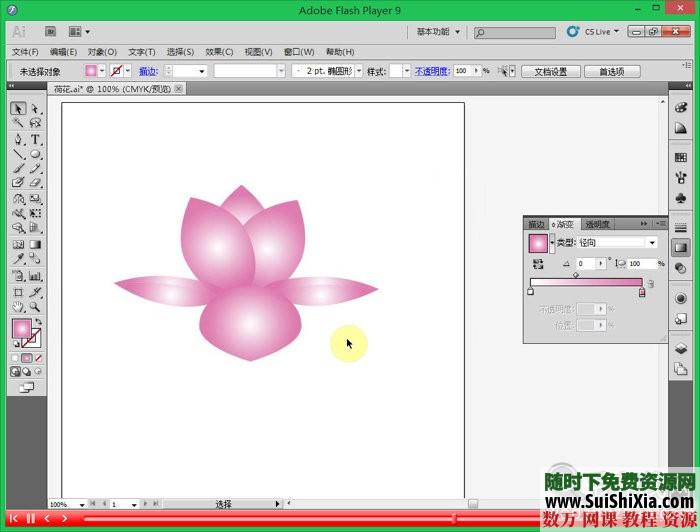Enable Draw Behind mode
Viewport: 700px width, 532px height.
click(27, 371)
